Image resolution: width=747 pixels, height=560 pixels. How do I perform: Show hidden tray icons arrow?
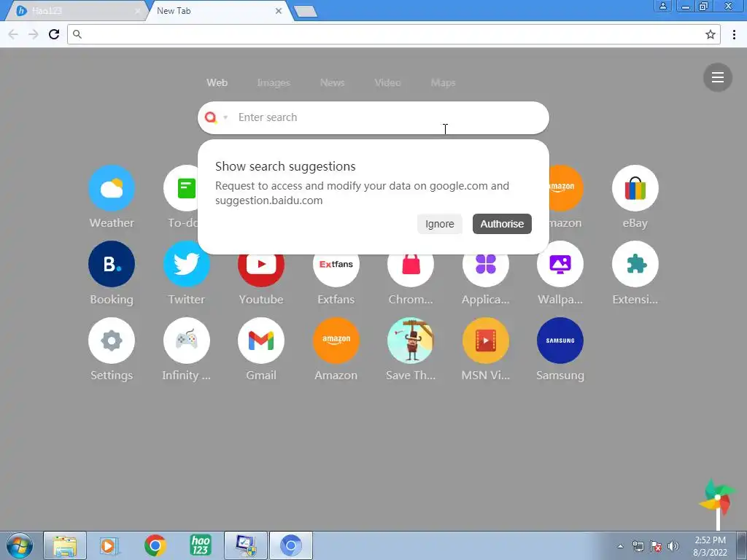[620, 546]
